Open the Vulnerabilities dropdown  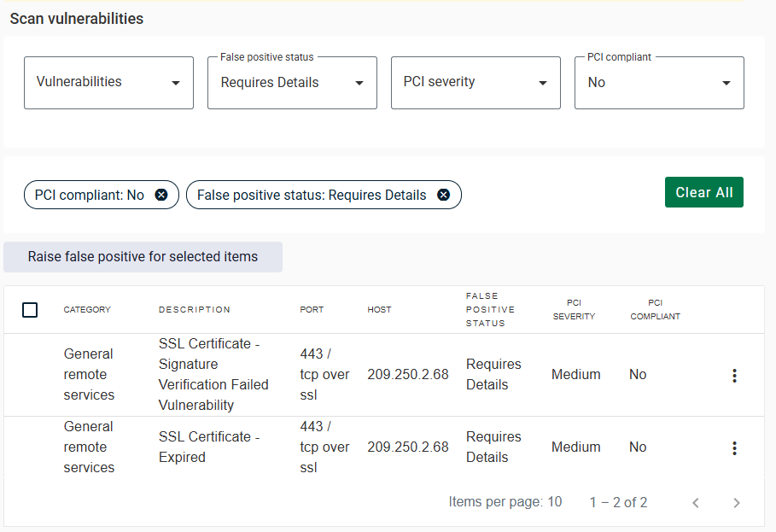tap(108, 83)
